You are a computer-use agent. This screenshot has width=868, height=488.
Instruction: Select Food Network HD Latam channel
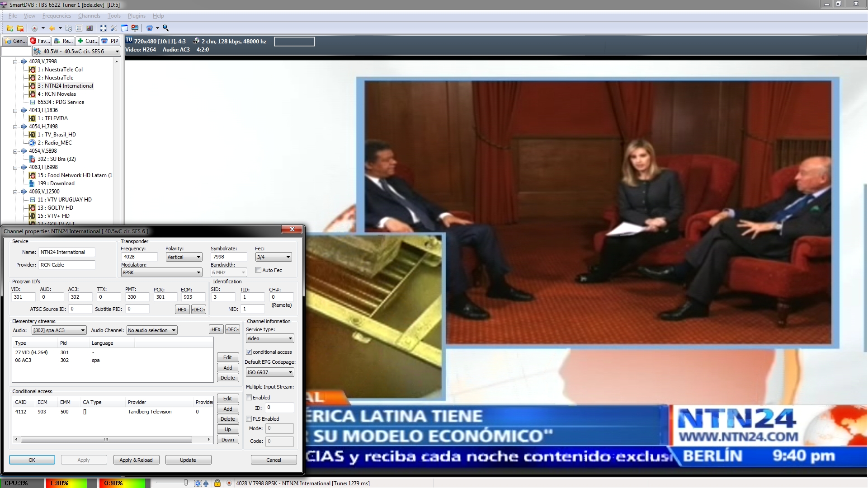75,175
